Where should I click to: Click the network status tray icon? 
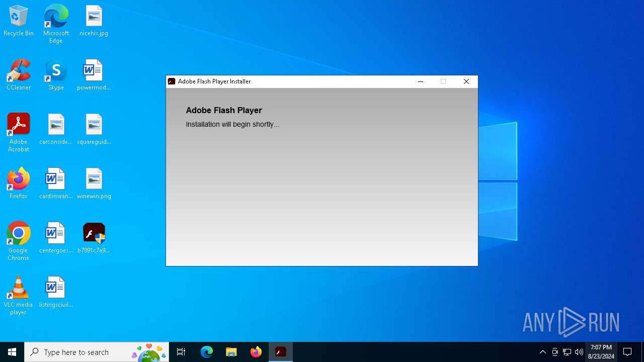(567, 352)
